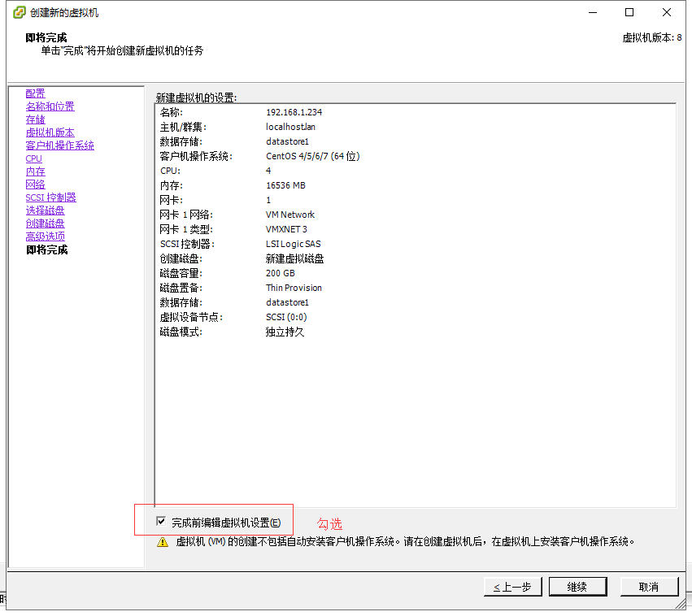Open the 创建磁盘 configuration page
Image resolution: width=692 pixels, height=616 pixels.
point(45,223)
